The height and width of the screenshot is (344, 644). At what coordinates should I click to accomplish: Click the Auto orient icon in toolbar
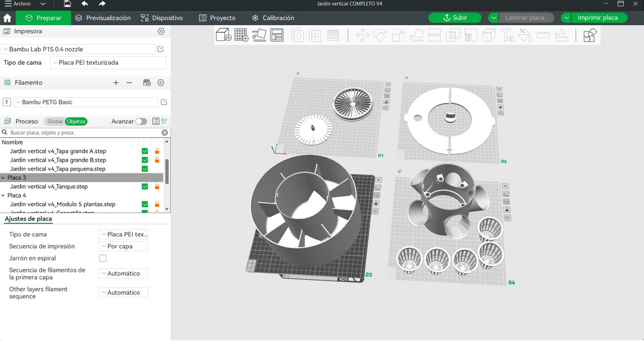point(259,35)
